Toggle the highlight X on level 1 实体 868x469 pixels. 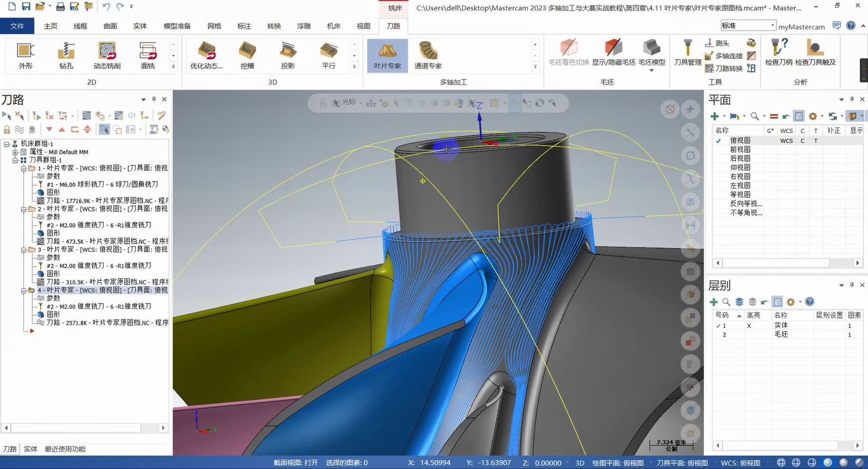pyautogui.click(x=749, y=326)
